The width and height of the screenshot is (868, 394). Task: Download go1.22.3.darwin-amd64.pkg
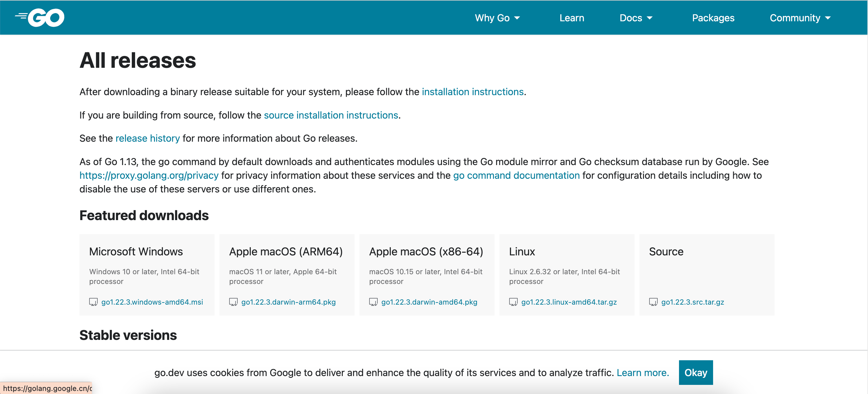pos(429,302)
